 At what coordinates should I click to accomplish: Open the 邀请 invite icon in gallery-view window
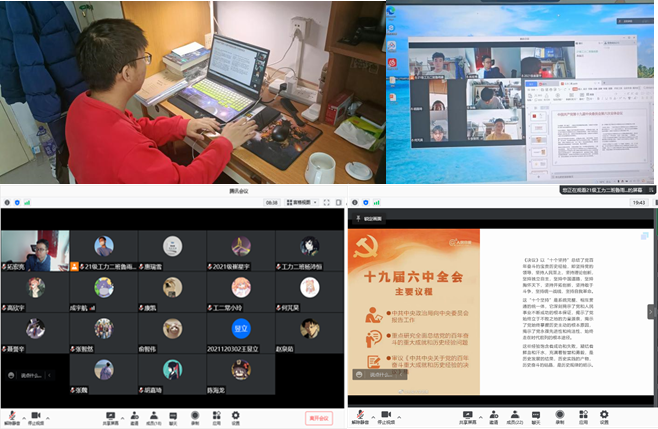tap(133, 414)
